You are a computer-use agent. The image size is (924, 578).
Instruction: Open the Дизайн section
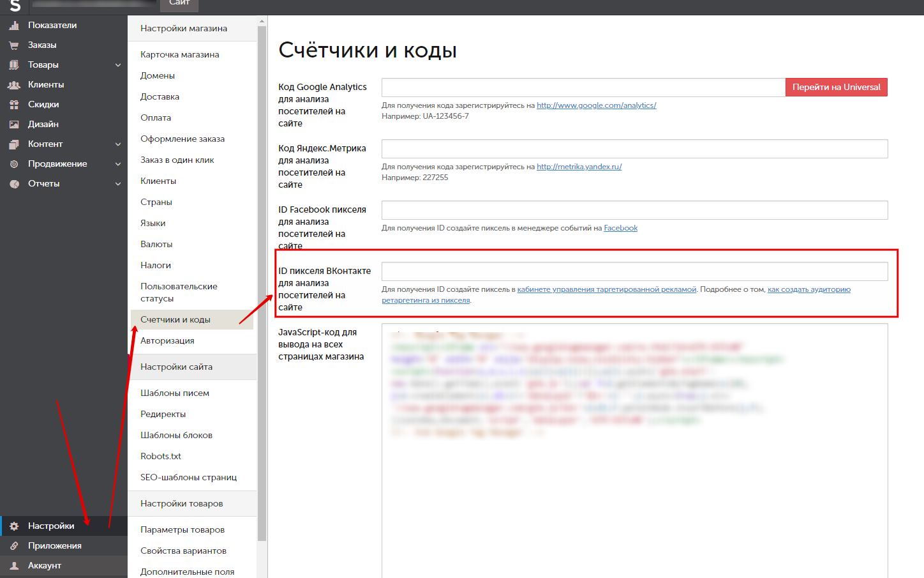click(x=43, y=125)
